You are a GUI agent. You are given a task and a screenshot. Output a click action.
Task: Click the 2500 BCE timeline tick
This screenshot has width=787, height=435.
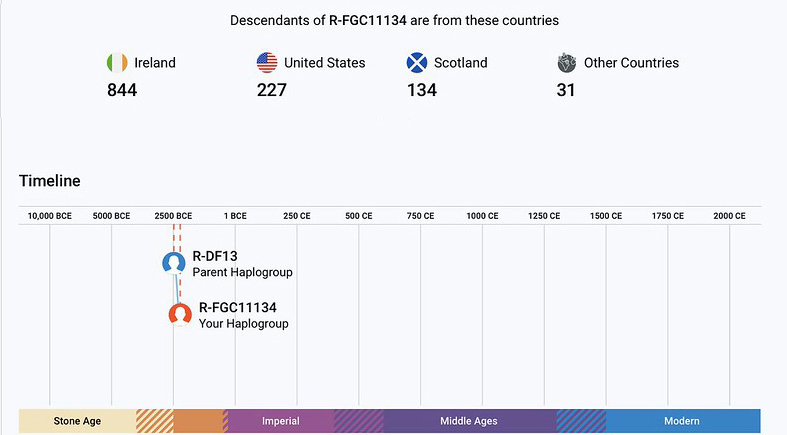[x=173, y=216]
